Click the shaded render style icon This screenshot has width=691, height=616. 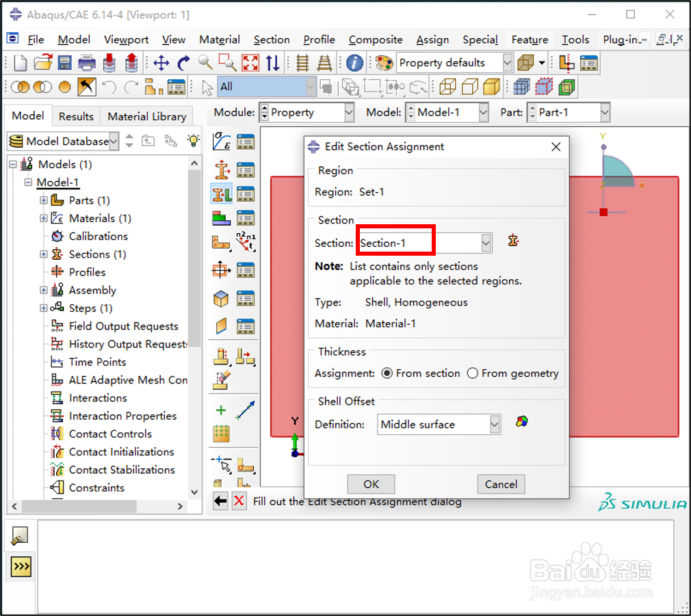tap(492, 87)
